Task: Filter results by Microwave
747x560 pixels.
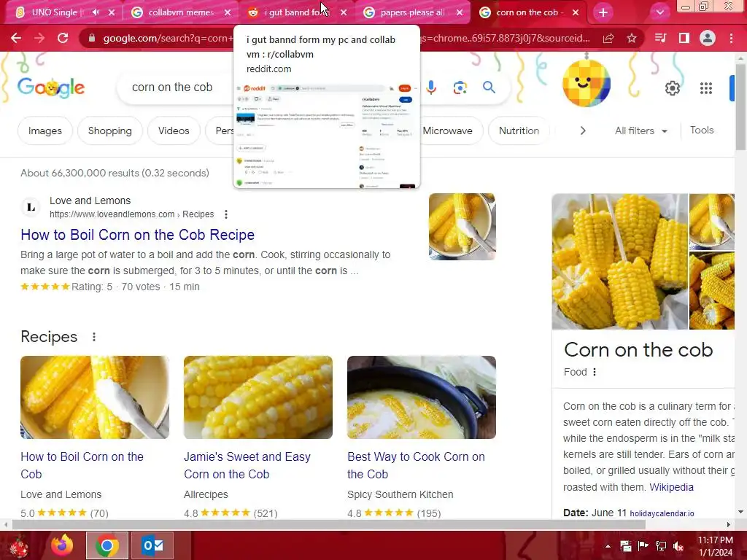Action: tap(447, 131)
